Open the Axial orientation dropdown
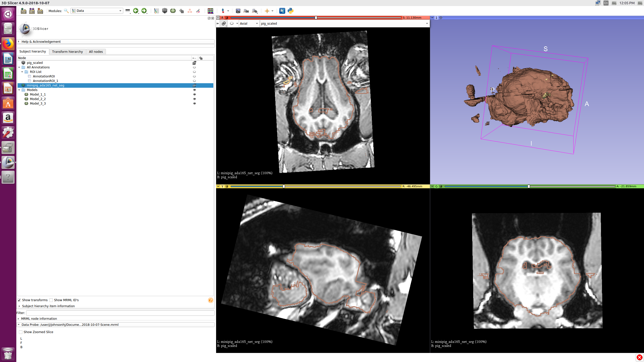Screen dimensions: 644x362 click(249, 23)
